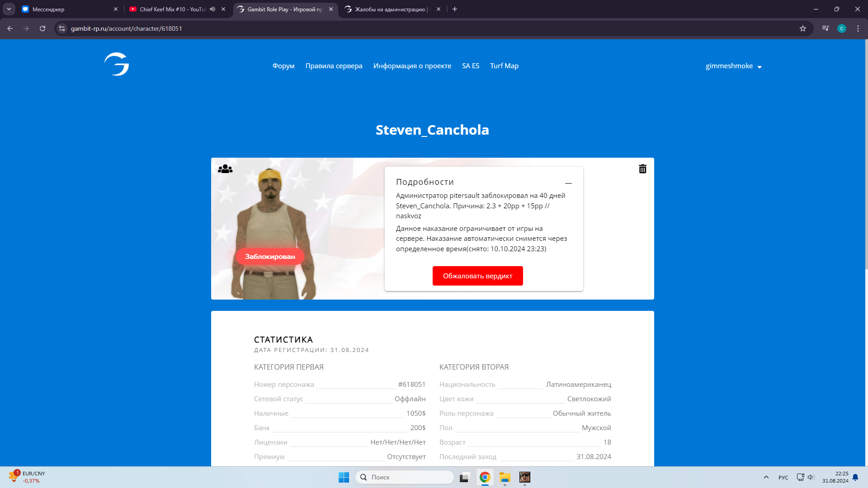Open the Форум menu link
Screen dimensions: 868x488
(x=283, y=66)
